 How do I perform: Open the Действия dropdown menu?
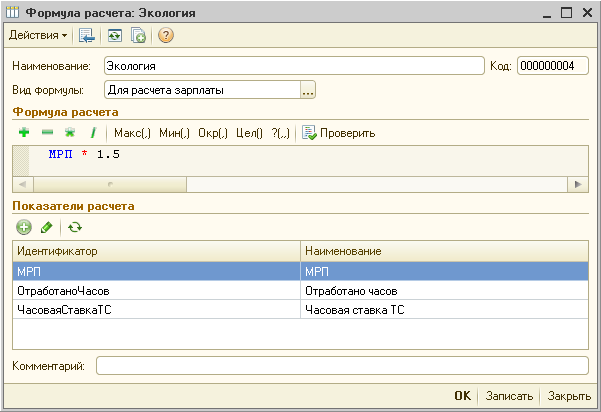[38, 36]
